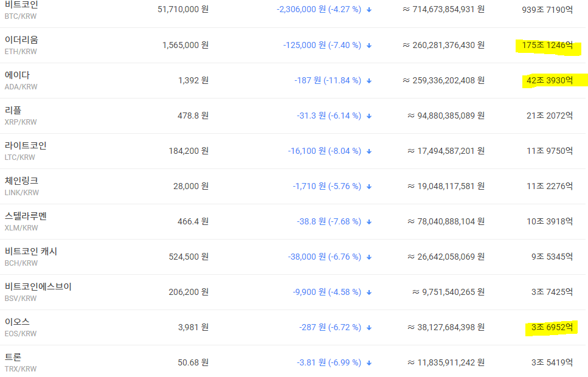Viewport: 588px width, 377px height.
Task: Select the LTC price 184,200 원
Action: point(189,151)
